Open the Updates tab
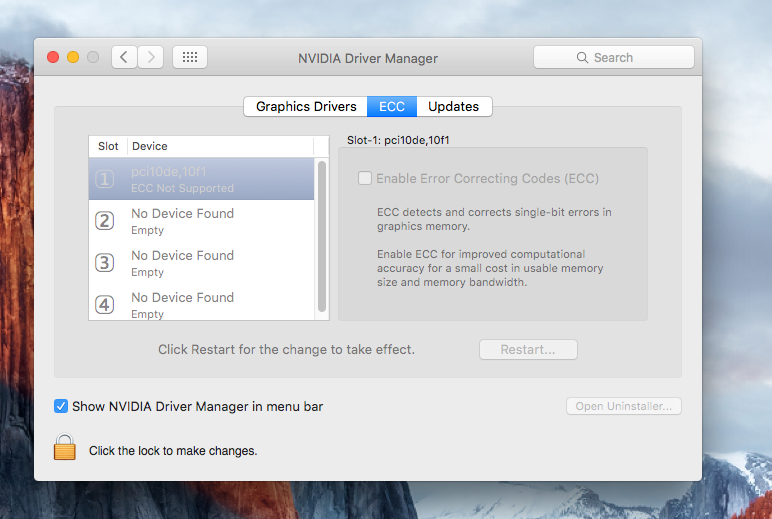The height and width of the screenshot is (519, 772). click(x=454, y=106)
